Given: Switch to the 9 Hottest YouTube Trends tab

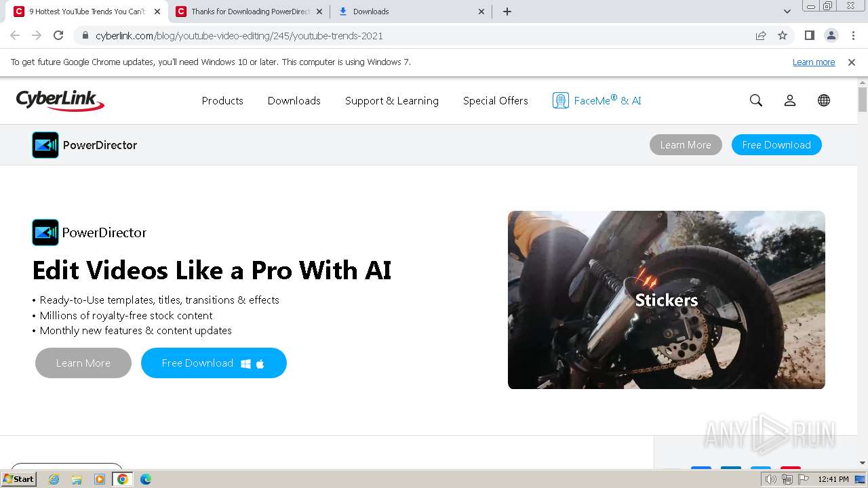Looking at the screenshot, I should click(87, 12).
